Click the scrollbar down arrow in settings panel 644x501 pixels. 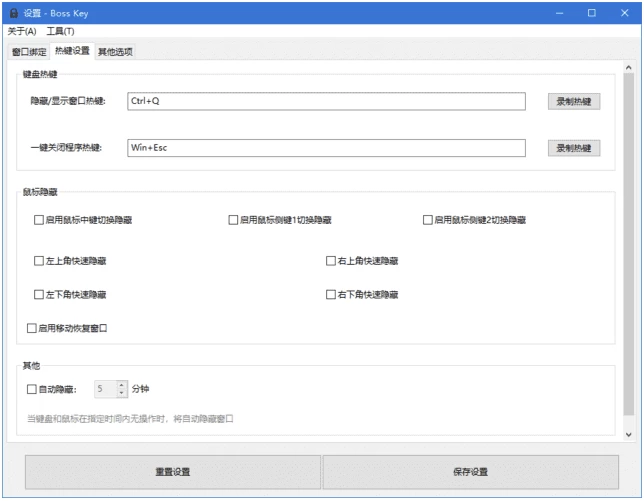pyautogui.click(x=628, y=434)
